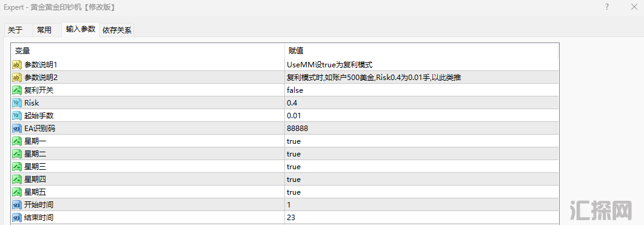
Task: Click the boolean icon beside 星期三
Action: [x=17, y=167]
